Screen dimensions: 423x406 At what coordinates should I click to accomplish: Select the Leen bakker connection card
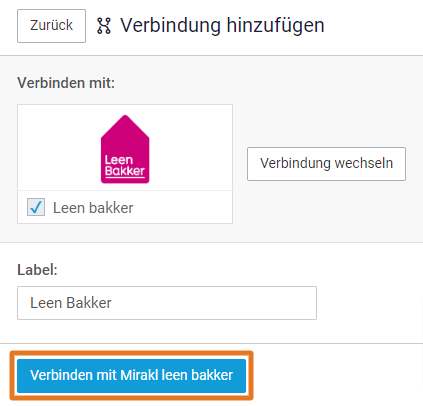tap(125, 164)
